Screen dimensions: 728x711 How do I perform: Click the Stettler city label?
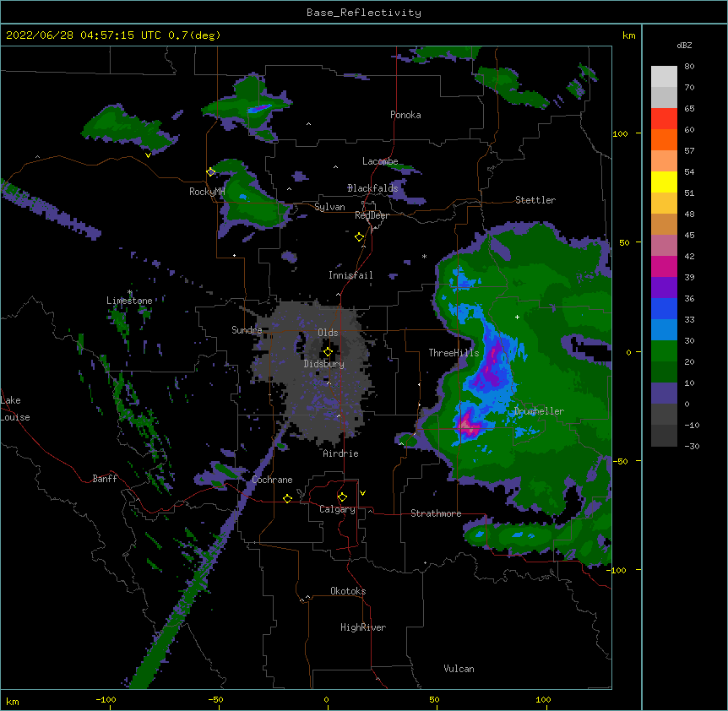(535, 200)
